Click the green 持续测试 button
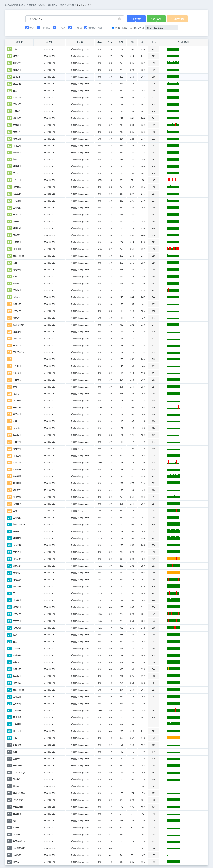This screenshot has height=868, width=213. 156,19
